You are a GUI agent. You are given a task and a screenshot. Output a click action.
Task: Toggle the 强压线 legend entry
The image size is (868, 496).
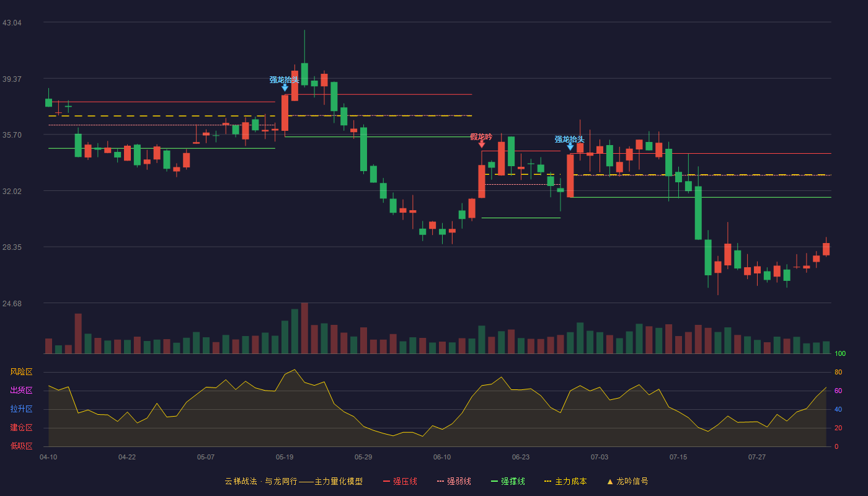[x=400, y=481]
